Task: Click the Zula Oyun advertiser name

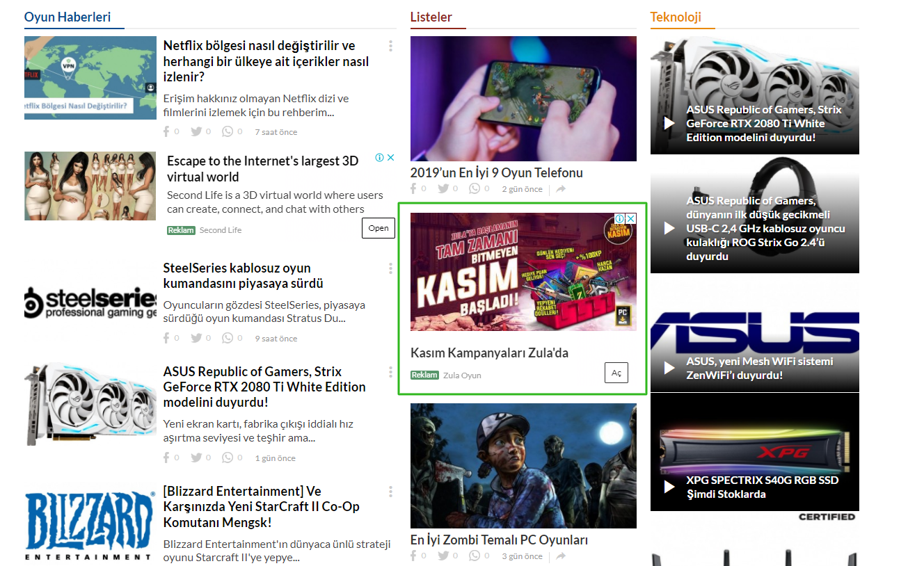Action: (462, 375)
